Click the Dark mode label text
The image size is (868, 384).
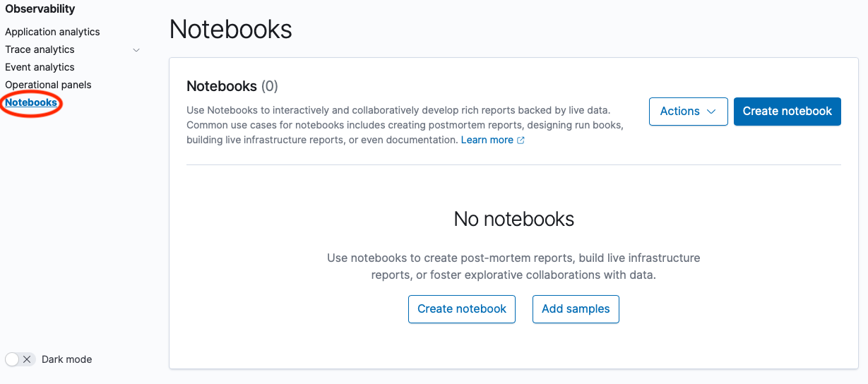(x=66, y=359)
